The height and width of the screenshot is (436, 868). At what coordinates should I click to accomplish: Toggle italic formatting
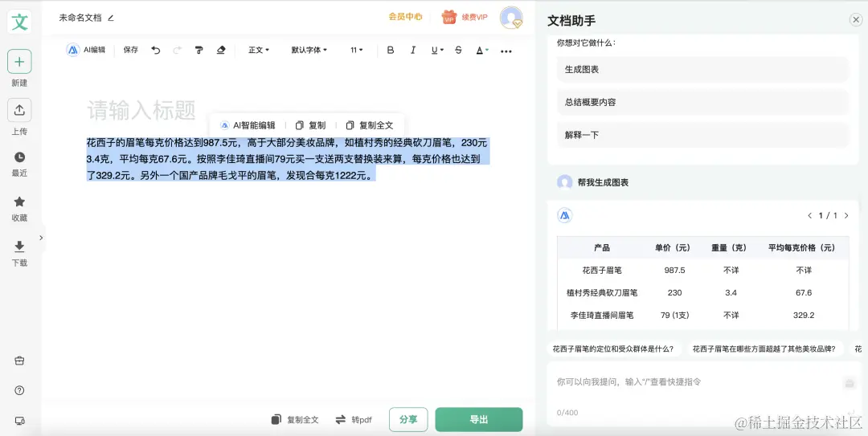point(412,51)
